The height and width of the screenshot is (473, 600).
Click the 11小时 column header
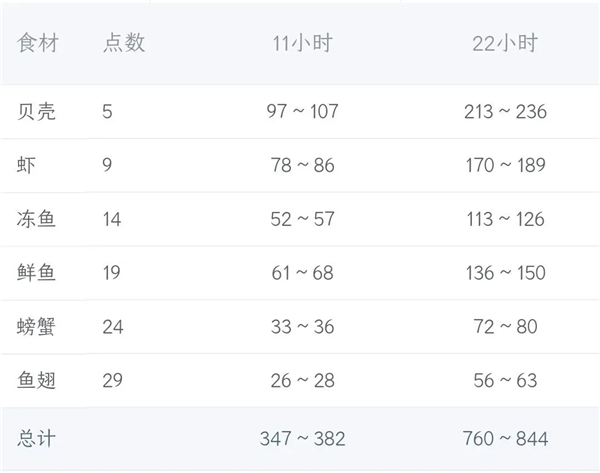tap(302, 43)
